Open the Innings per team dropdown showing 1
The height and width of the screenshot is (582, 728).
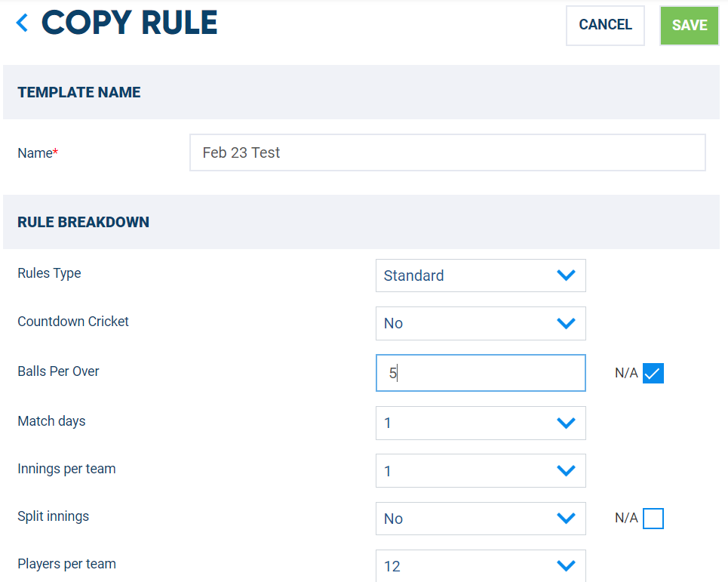pos(481,470)
